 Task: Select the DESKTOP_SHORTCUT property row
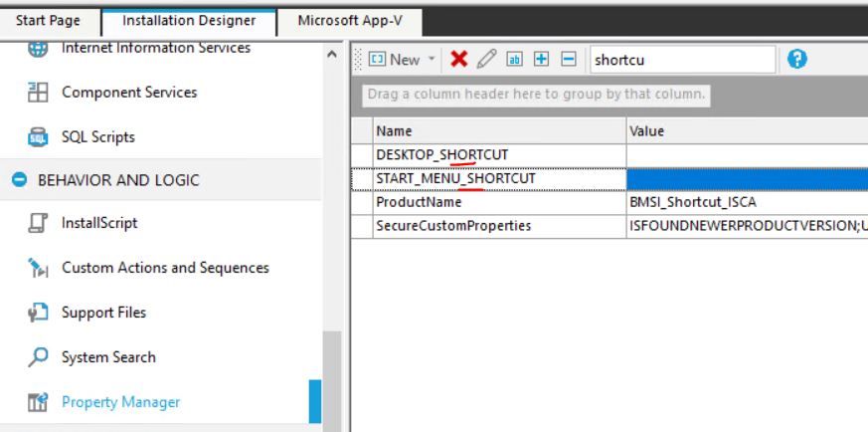499,155
